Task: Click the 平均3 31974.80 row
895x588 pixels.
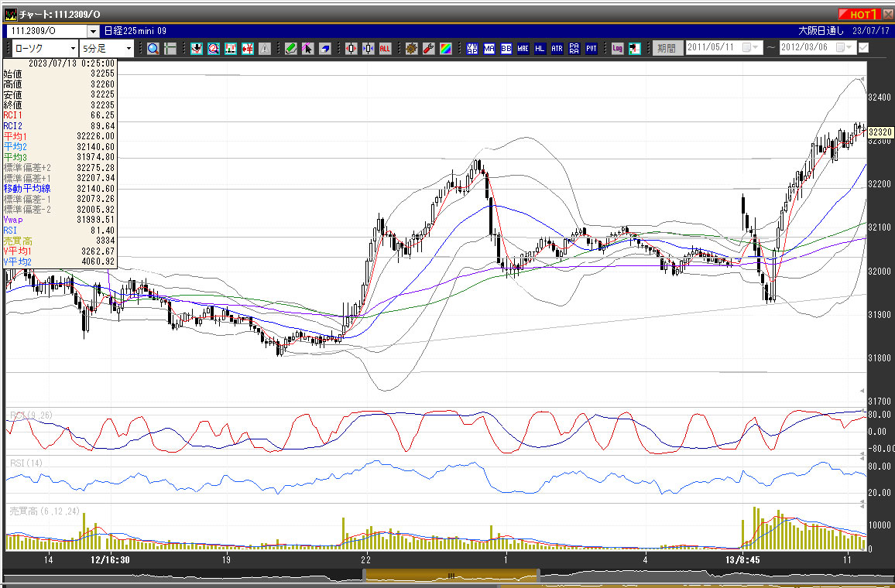Action: tap(59, 157)
